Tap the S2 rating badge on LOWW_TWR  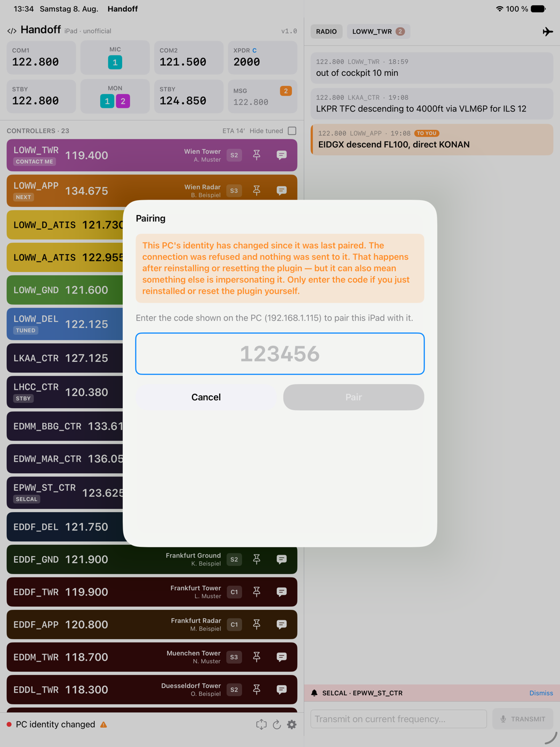click(234, 155)
